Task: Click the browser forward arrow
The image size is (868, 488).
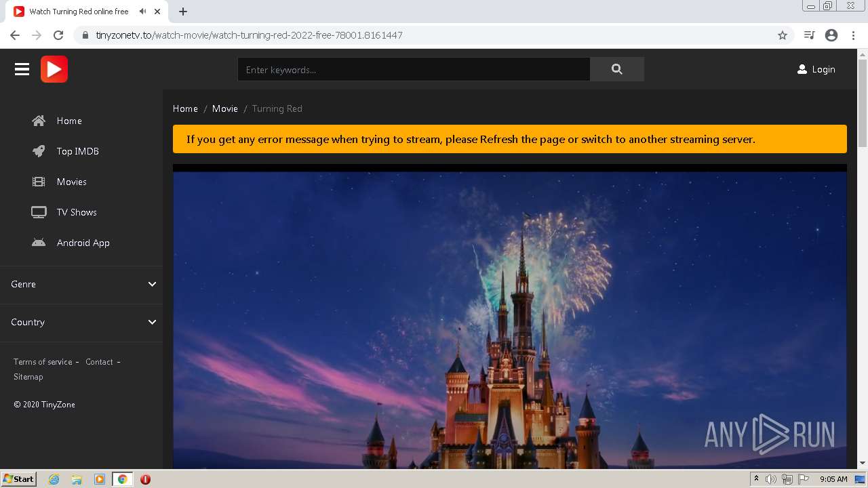Action: [37, 35]
